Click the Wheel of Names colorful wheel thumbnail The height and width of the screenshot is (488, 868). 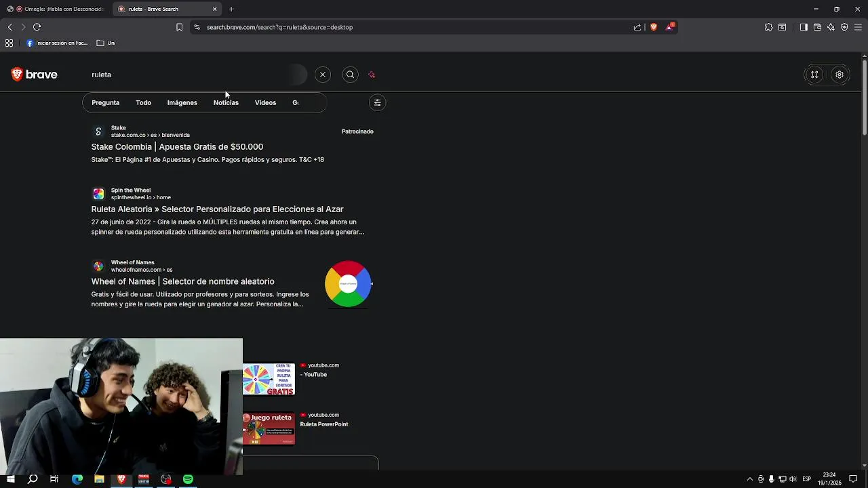(x=348, y=284)
